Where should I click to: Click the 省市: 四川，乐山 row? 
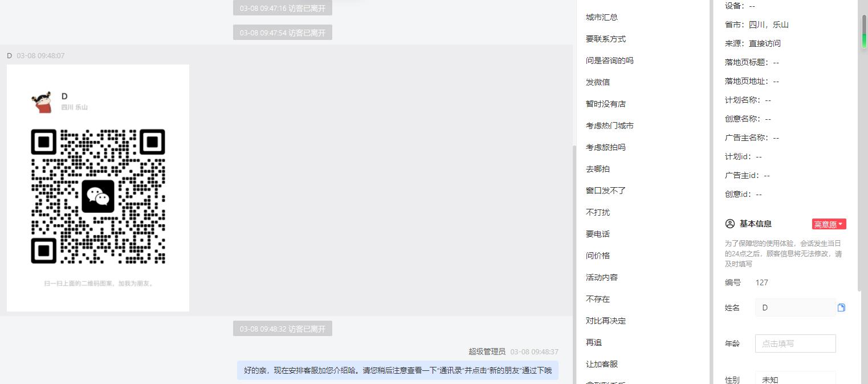click(x=757, y=25)
